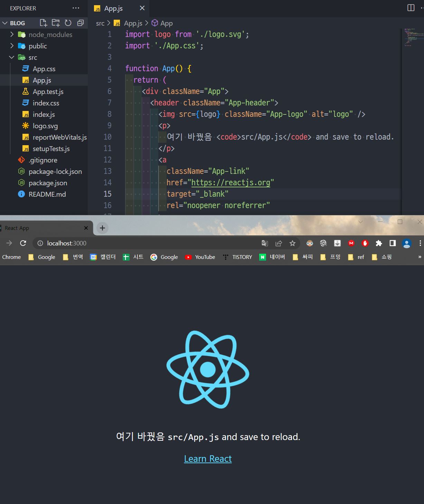
Task: Open App.css in the explorer
Action: 44,69
